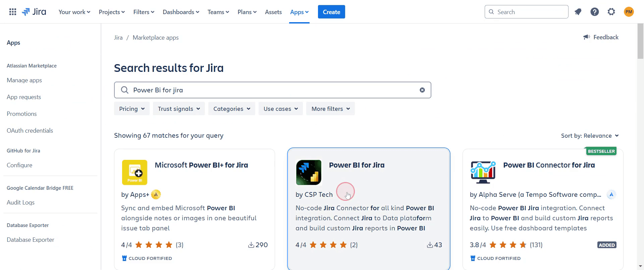Viewport: 644px width, 270px height.
Task: Click the star rating on Microsoft Power BI+
Action: click(154, 245)
